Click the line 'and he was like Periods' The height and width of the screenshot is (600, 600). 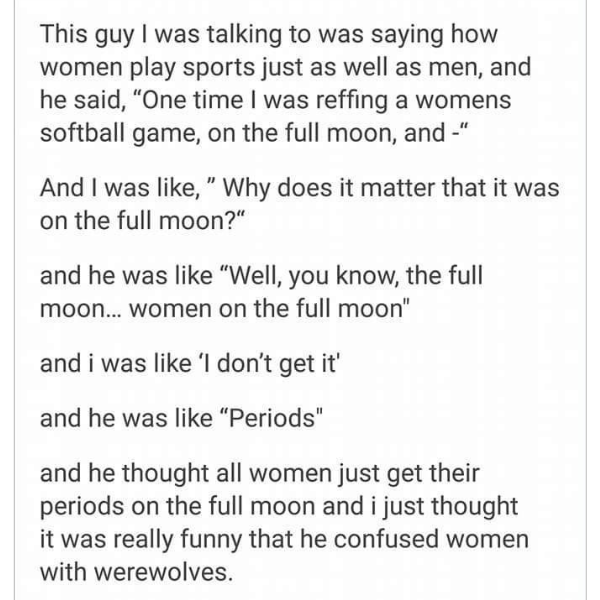[181, 418]
